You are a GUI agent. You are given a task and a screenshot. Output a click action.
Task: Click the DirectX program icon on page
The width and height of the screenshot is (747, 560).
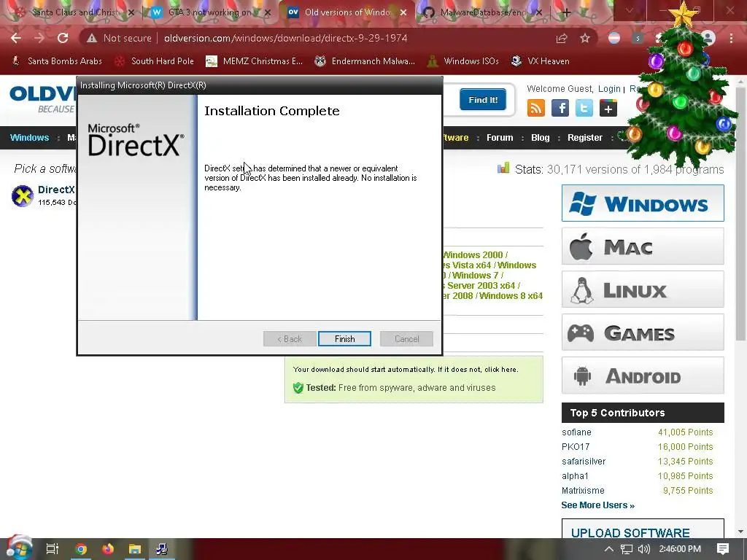point(23,195)
